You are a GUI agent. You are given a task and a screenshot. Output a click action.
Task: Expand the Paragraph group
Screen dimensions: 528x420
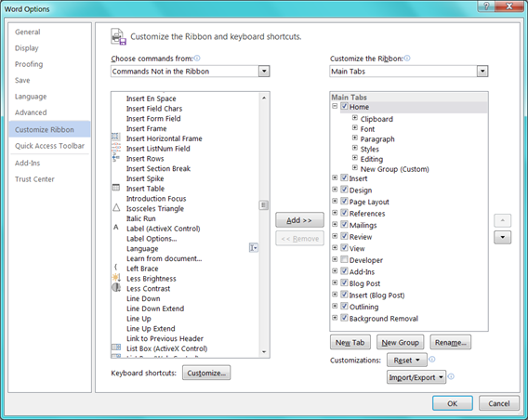coord(354,138)
